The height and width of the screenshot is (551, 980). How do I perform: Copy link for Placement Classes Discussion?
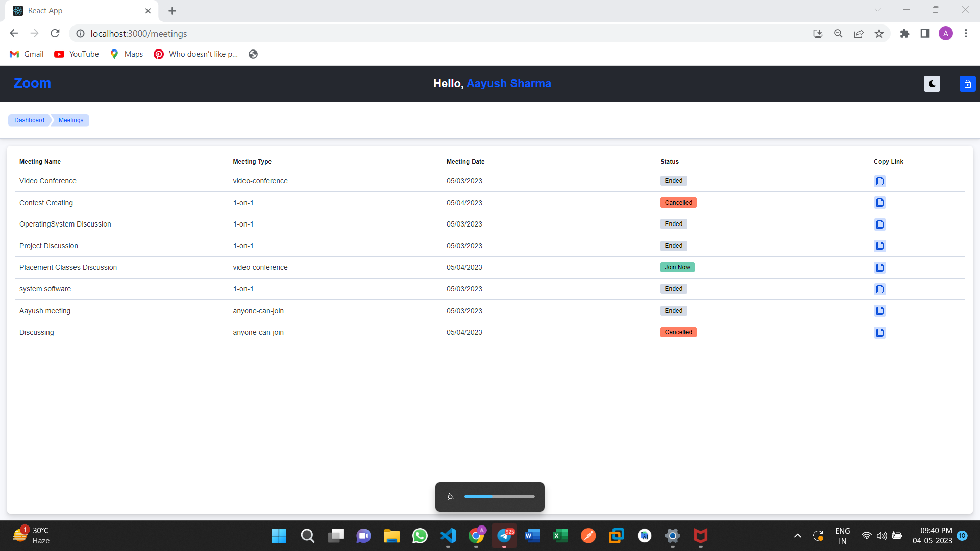click(879, 267)
